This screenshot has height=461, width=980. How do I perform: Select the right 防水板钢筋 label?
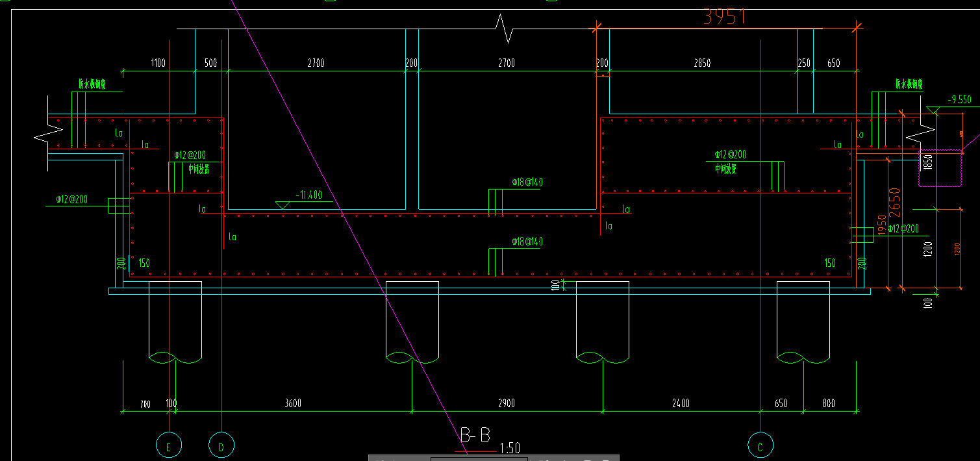[x=909, y=84]
